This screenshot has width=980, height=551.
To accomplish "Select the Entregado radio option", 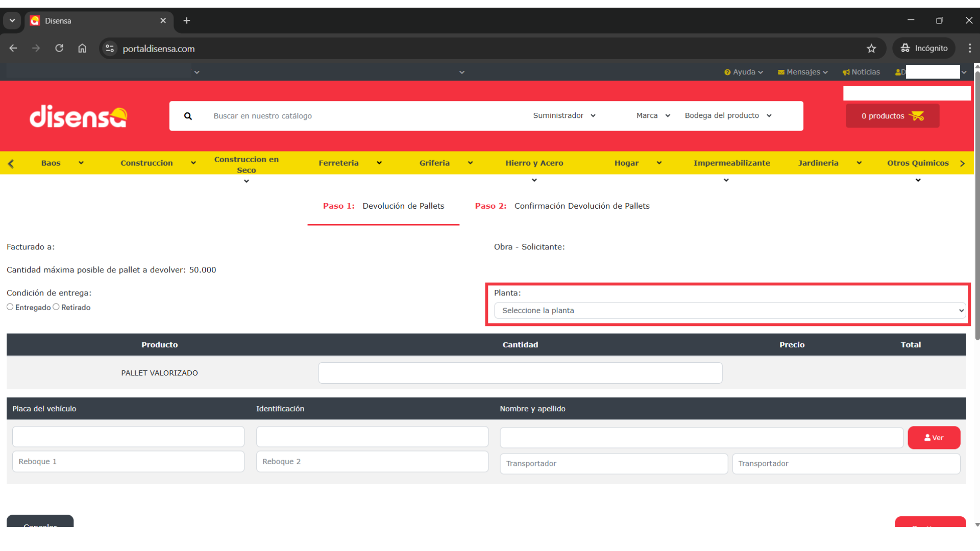I will pyautogui.click(x=10, y=307).
